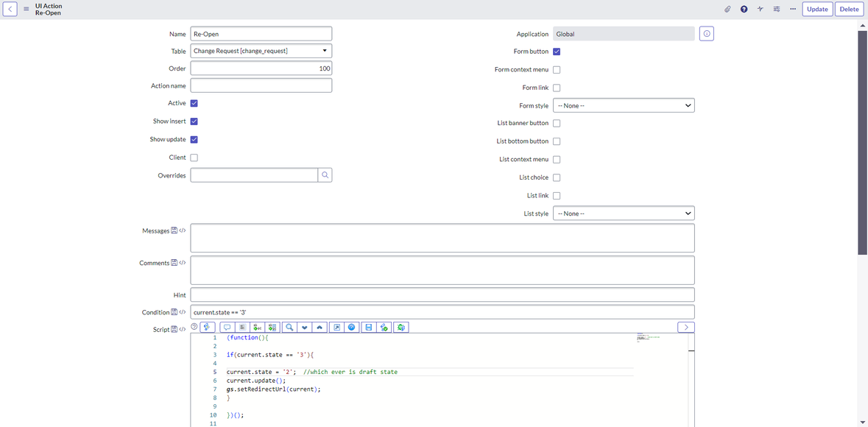Open the List style dropdown
Image resolution: width=868 pixels, height=427 pixels.
[624, 213]
